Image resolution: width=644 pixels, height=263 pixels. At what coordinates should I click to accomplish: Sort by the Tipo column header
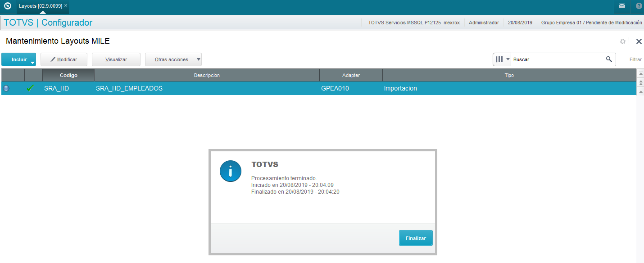pos(509,75)
